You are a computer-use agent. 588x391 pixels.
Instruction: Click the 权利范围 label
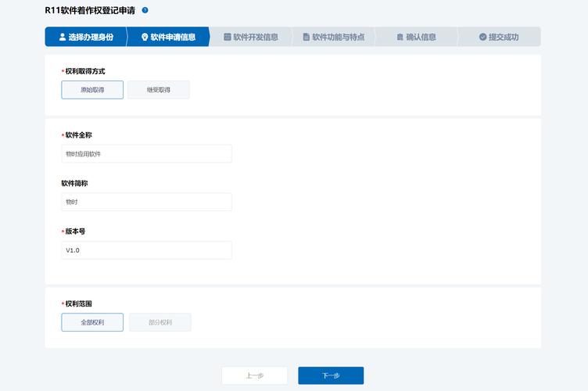(78, 303)
